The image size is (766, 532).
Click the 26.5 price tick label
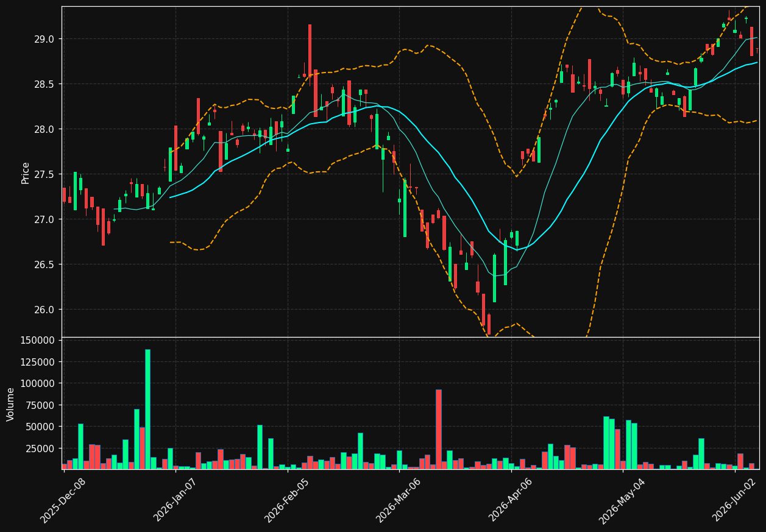coord(46,264)
